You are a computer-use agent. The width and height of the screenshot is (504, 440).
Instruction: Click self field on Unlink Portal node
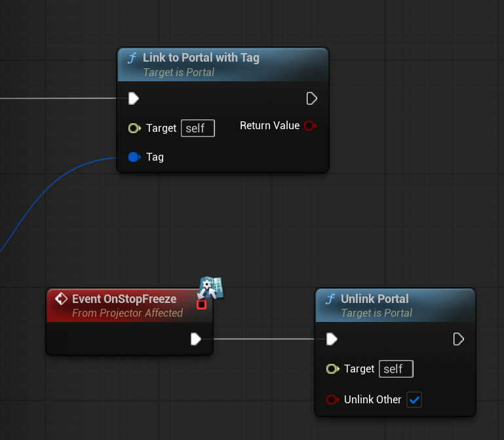[x=396, y=369]
